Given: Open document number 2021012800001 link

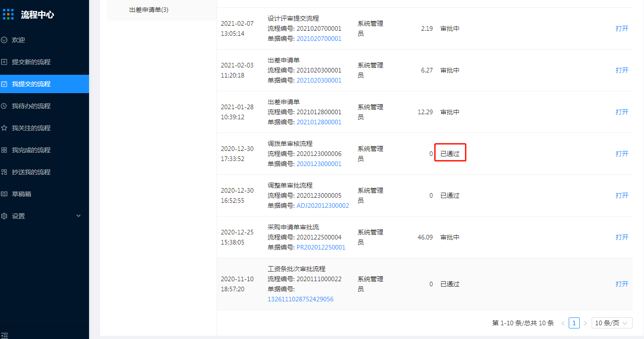Looking at the screenshot, I should (x=319, y=122).
